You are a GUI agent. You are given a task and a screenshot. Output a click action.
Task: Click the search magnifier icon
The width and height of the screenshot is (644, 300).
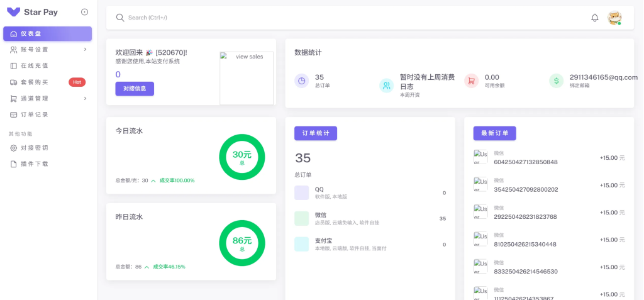coord(119,18)
